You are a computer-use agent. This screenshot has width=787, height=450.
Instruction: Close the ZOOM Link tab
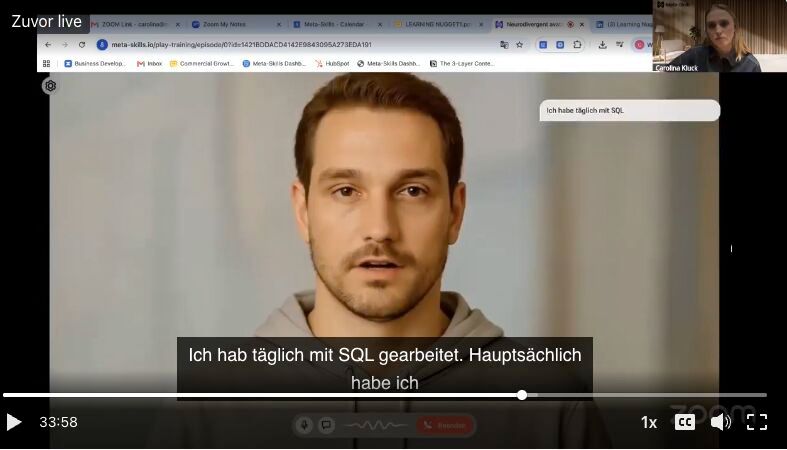[178, 24]
